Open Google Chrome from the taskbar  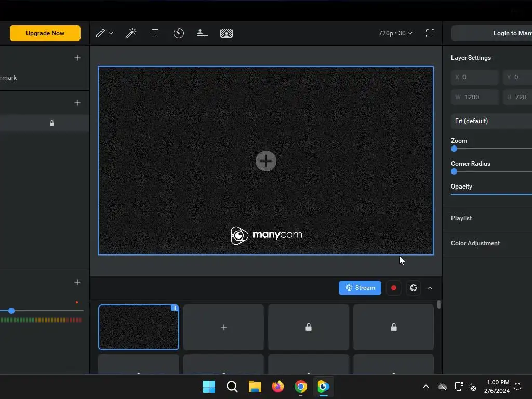[301, 387]
